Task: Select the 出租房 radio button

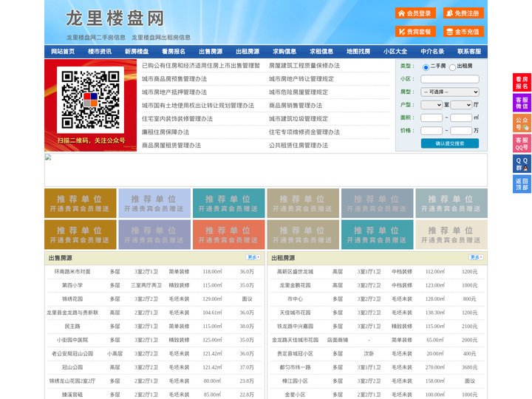Action: 452,67
